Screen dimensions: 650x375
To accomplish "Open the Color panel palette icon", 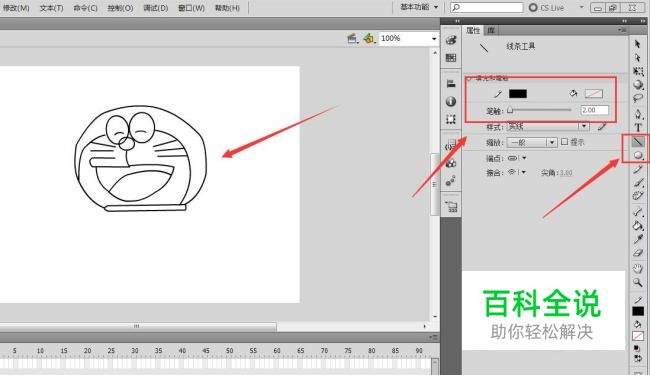I will [x=451, y=40].
